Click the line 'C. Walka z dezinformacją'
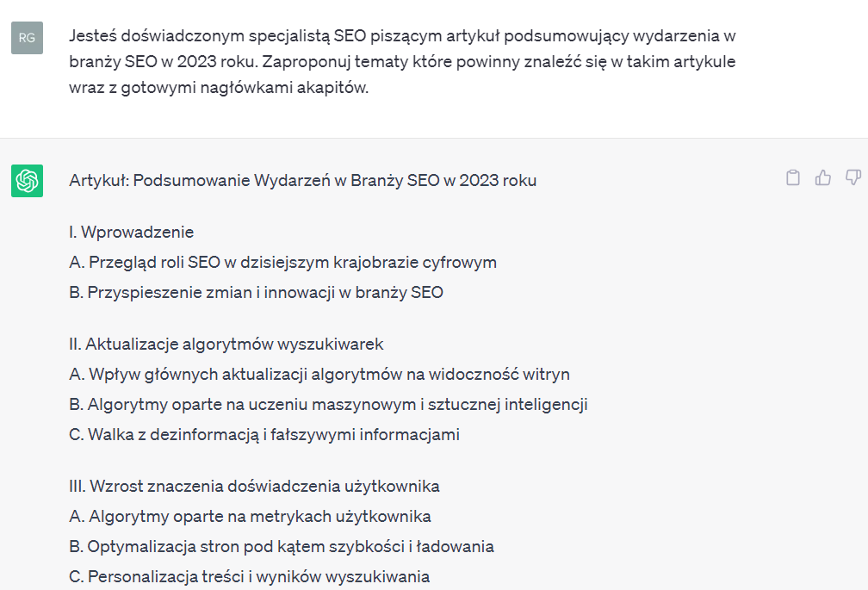Image resolution: width=868 pixels, height=590 pixels. (x=263, y=434)
